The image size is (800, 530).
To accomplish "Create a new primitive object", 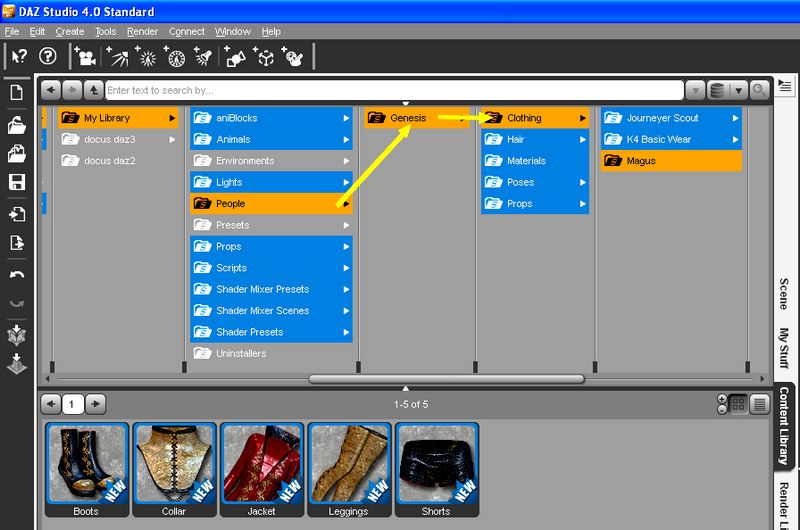I will click(x=235, y=57).
